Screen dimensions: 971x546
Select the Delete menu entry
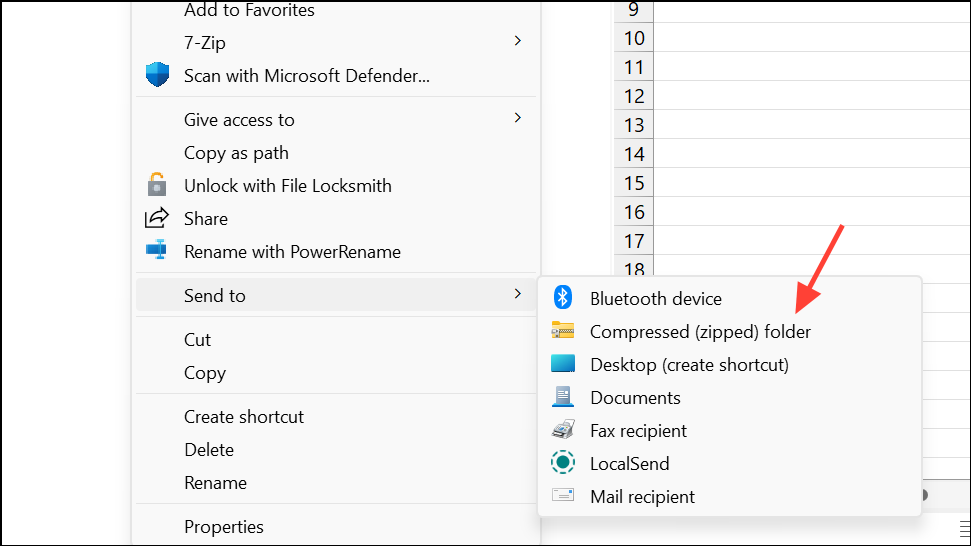click(208, 450)
